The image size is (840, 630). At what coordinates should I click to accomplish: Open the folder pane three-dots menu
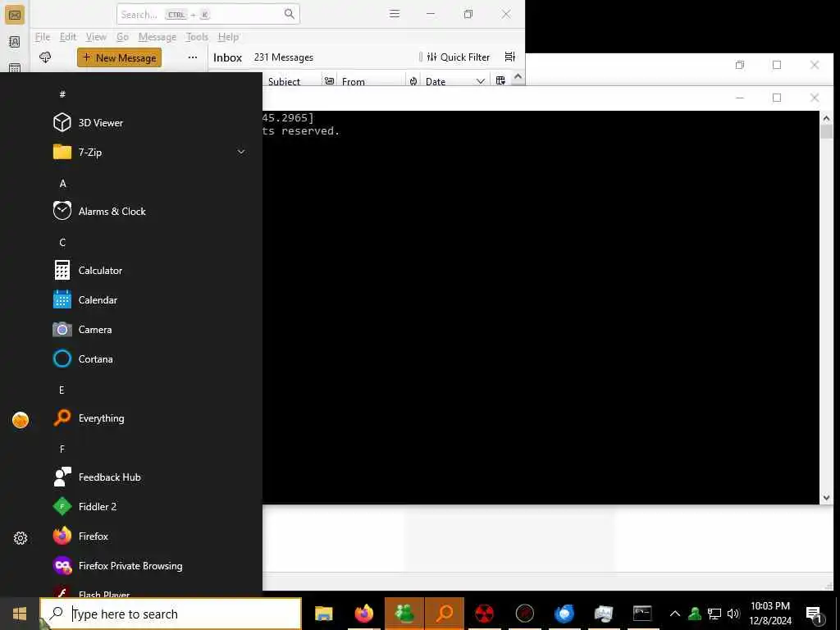(193, 57)
